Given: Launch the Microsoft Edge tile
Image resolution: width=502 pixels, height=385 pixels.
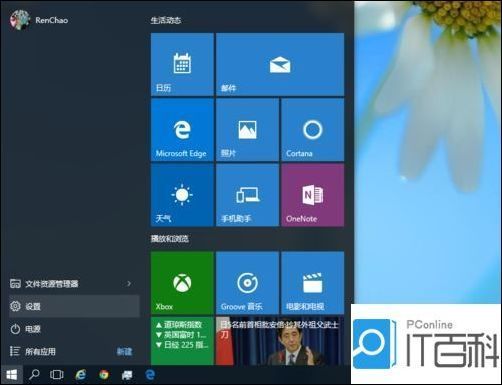Looking at the screenshot, I should (x=182, y=130).
